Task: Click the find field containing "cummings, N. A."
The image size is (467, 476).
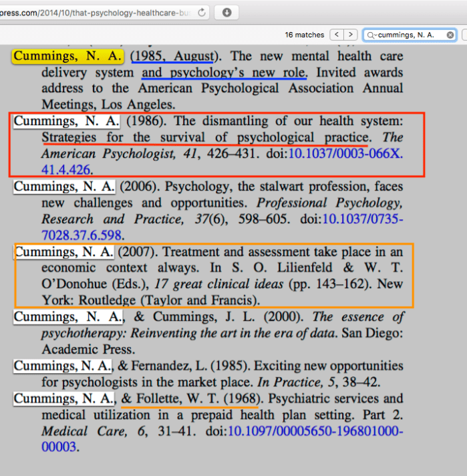Action: coord(408,35)
